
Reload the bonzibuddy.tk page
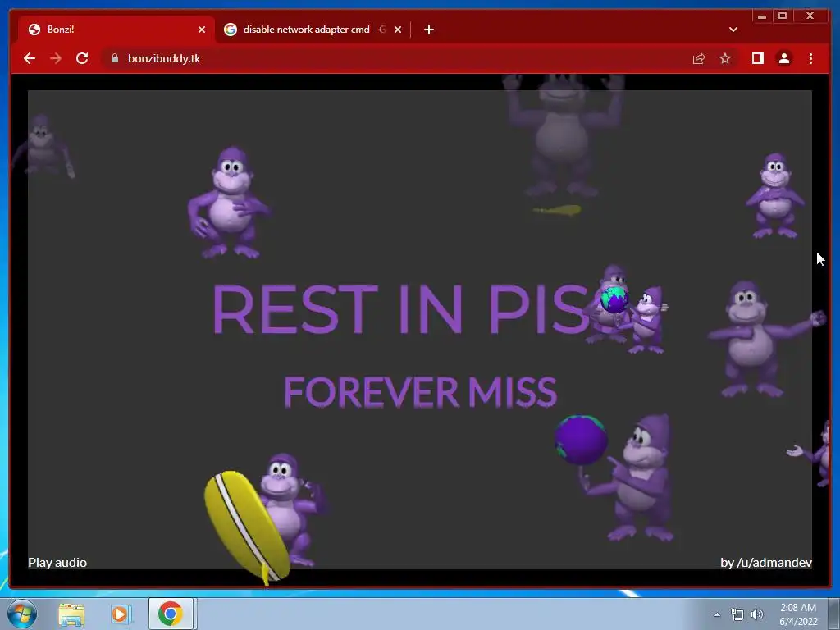(82, 58)
